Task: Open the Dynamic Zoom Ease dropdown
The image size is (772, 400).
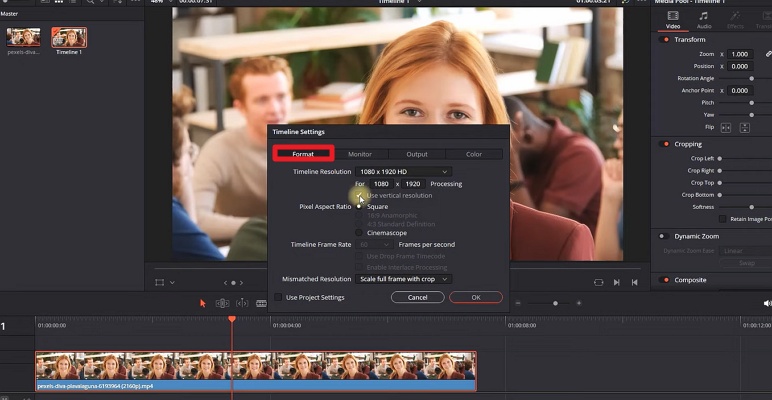Action: 745,251
